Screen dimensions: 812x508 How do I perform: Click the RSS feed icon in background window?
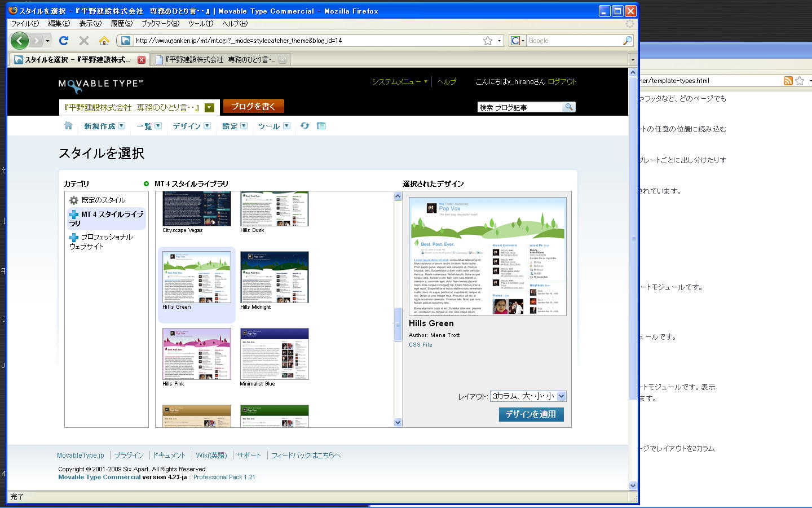788,81
